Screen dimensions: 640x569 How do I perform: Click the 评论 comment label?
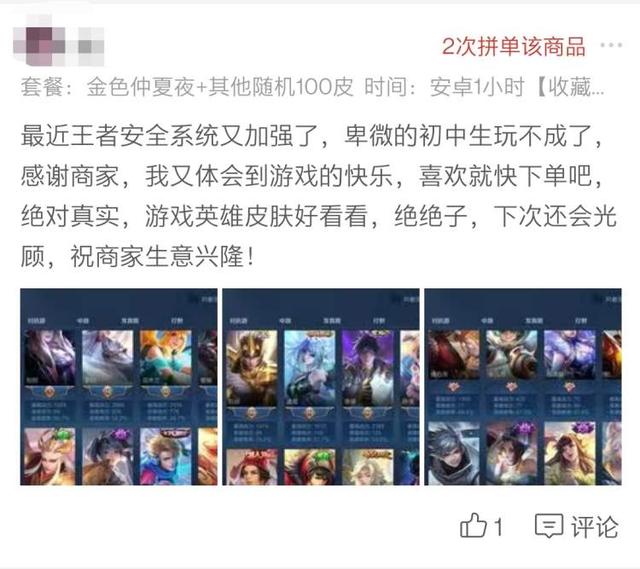594,527
